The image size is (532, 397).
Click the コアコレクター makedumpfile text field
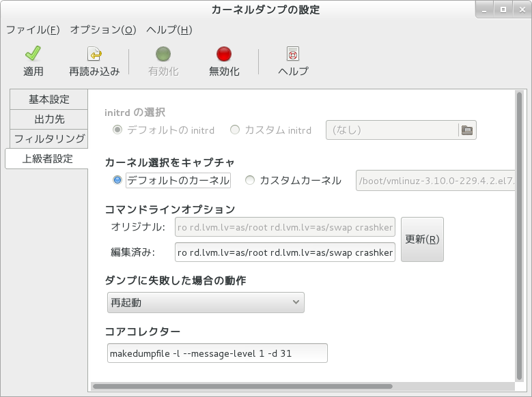pyautogui.click(x=217, y=353)
